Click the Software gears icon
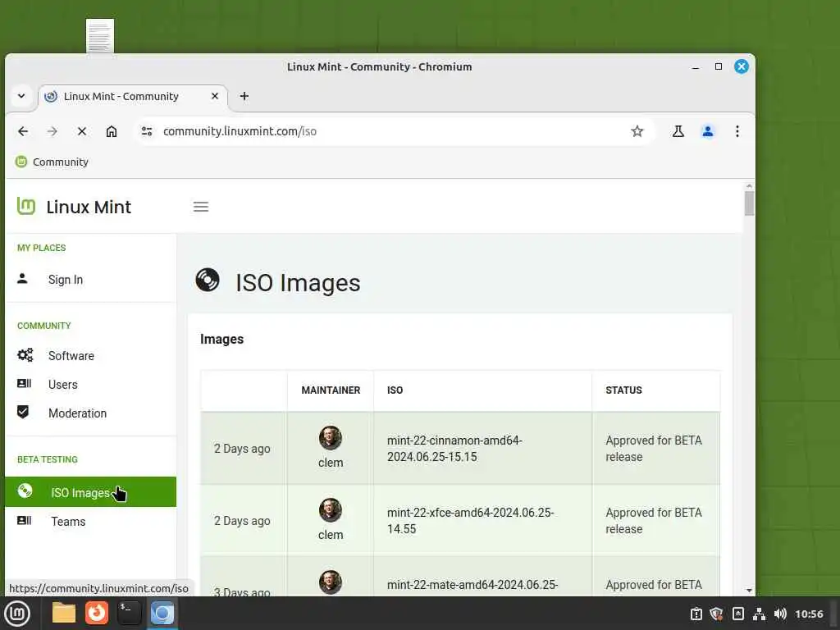 tap(25, 355)
